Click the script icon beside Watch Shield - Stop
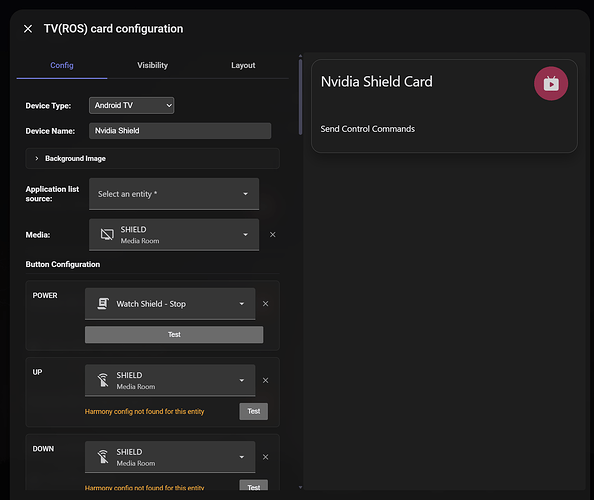 tap(103, 304)
